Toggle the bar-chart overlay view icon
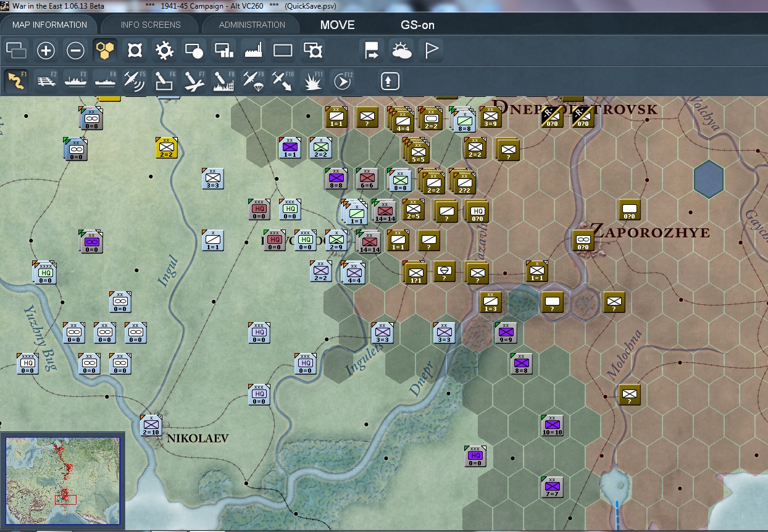Viewport: 768px width, 532px height. pos(224,51)
